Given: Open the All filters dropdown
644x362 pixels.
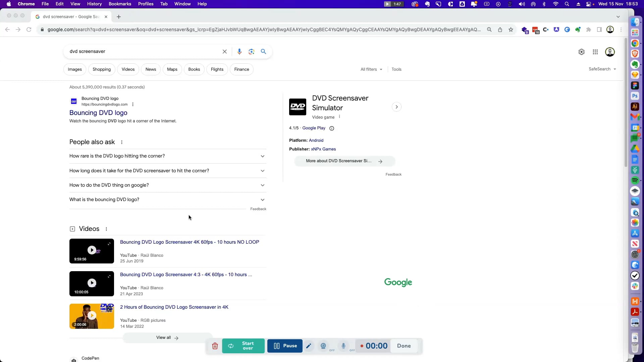Looking at the screenshot, I should [x=371, y=69].
